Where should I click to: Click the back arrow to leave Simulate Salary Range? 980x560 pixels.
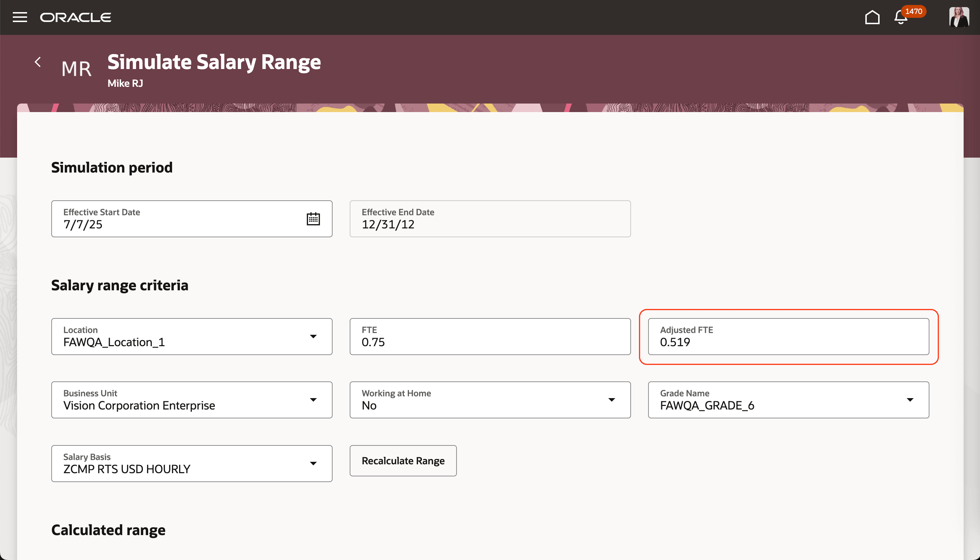38,62
